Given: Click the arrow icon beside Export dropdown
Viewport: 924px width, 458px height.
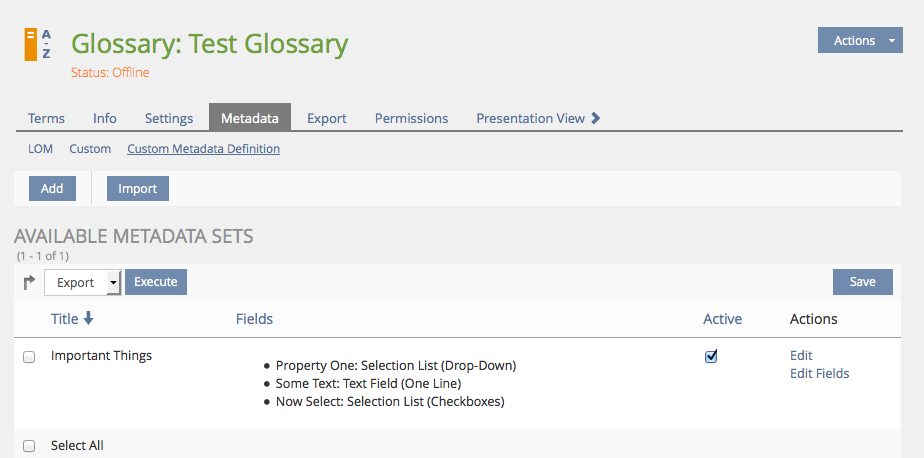Looking at the screenshot, I should [x=29, y=283].
